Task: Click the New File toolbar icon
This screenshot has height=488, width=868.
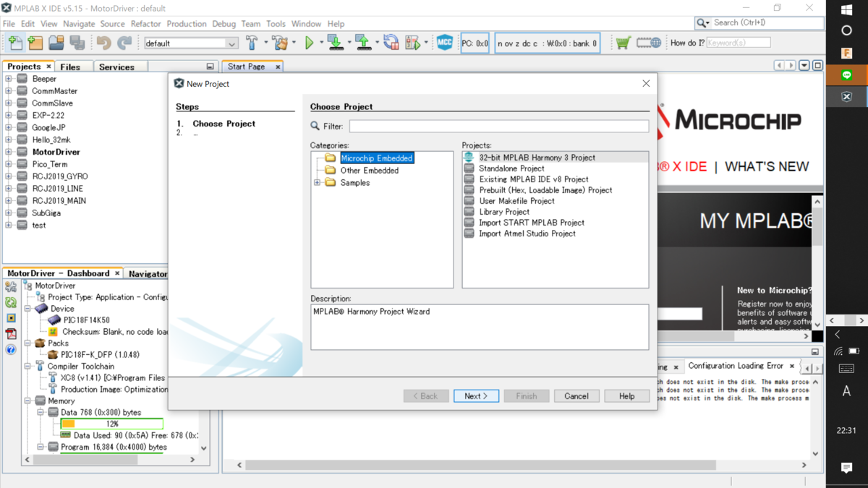Action: (15, 43)
